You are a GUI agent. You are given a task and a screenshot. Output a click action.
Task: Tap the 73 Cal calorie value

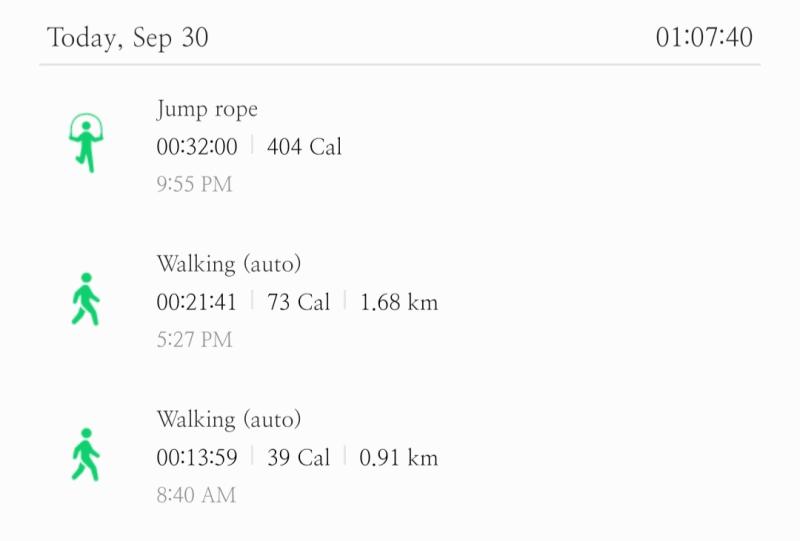point(298,302)
